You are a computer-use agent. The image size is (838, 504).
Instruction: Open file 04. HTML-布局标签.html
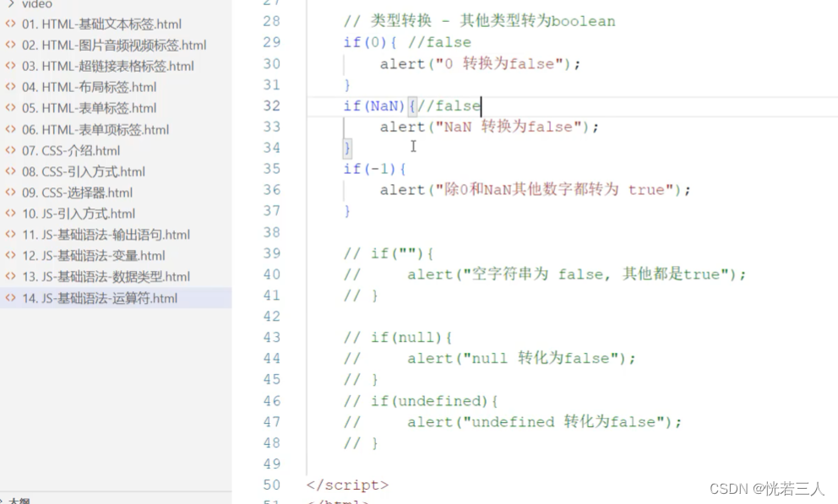point(90,87)
